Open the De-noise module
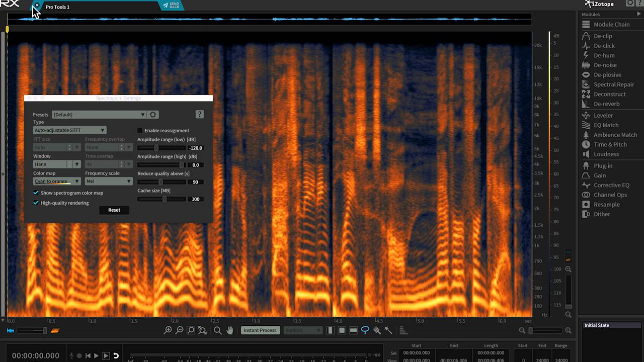The height and width of the screenshot is (362, 644). point(605,65)
